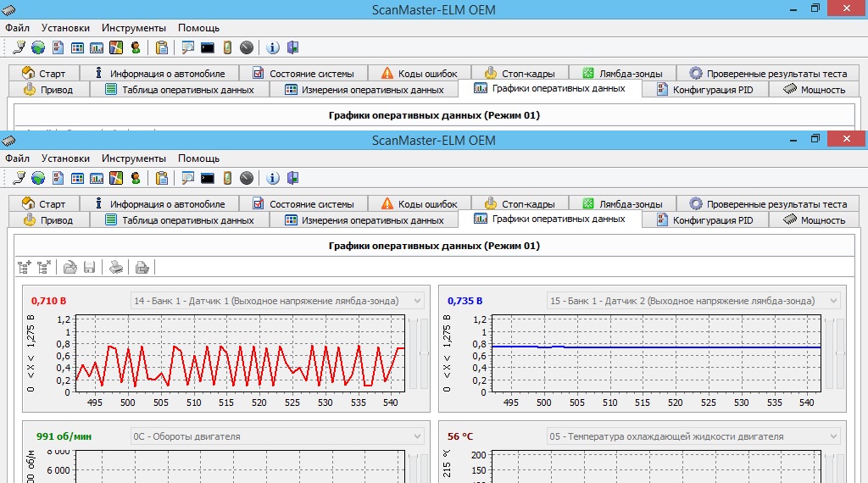Open the black terminal icon in lower window toolbar

(x=207, y=178)
